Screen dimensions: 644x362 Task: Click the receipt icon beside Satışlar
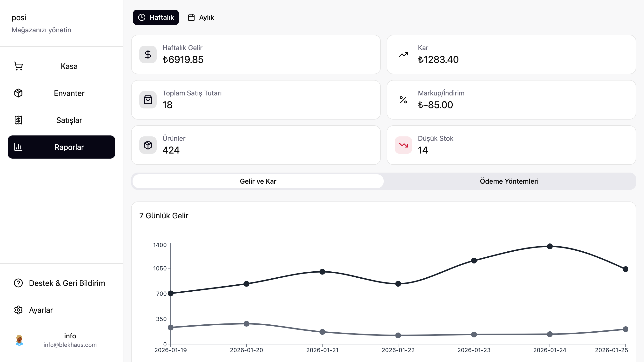18,120
